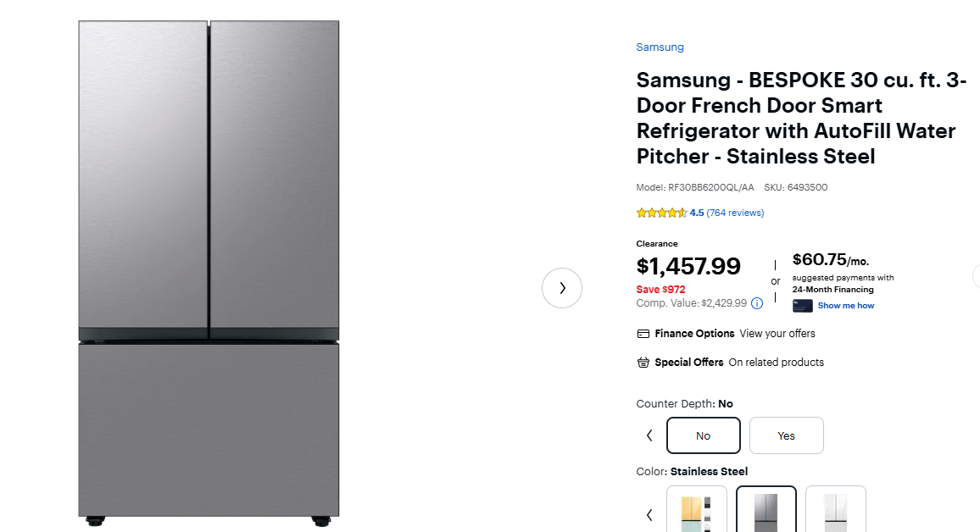The height and width of the screenshot is (532, 980).
Task: Click the Finance Options card icon
Action: 643,334
